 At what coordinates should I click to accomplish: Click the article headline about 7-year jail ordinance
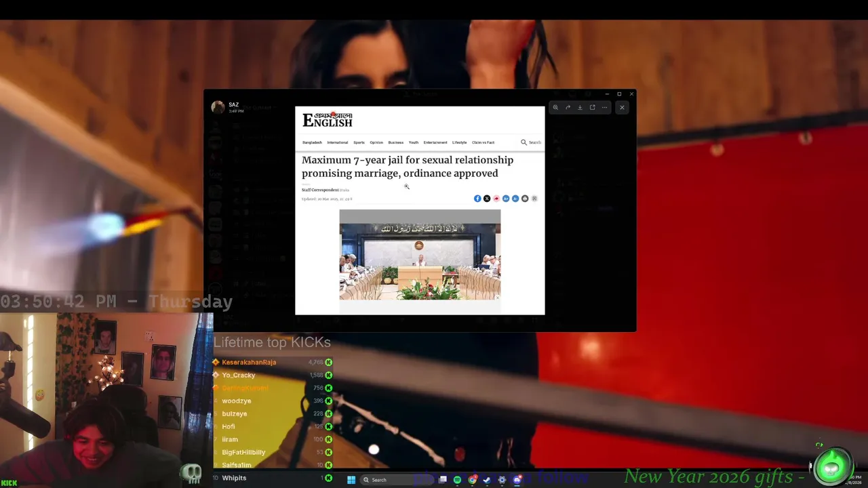click(x=407, y=167)
